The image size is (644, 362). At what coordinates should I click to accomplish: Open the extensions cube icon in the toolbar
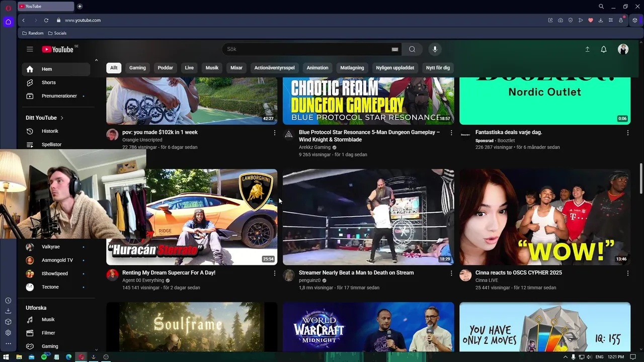[x=635, y=20]
